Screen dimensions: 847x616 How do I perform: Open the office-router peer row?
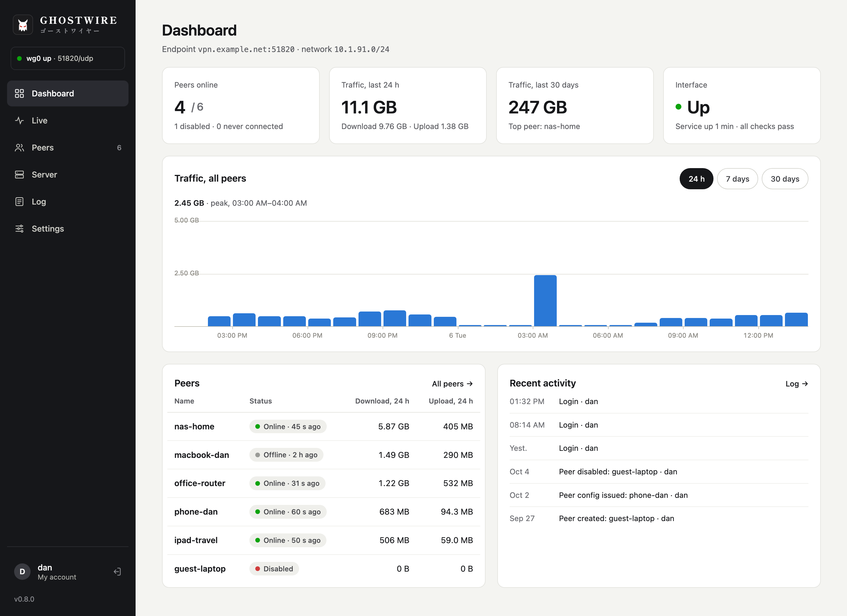click(x=324, y=483)
